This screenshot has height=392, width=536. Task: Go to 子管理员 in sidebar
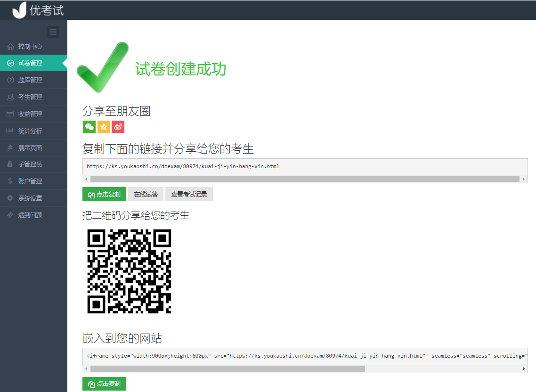tap(33, 164)
